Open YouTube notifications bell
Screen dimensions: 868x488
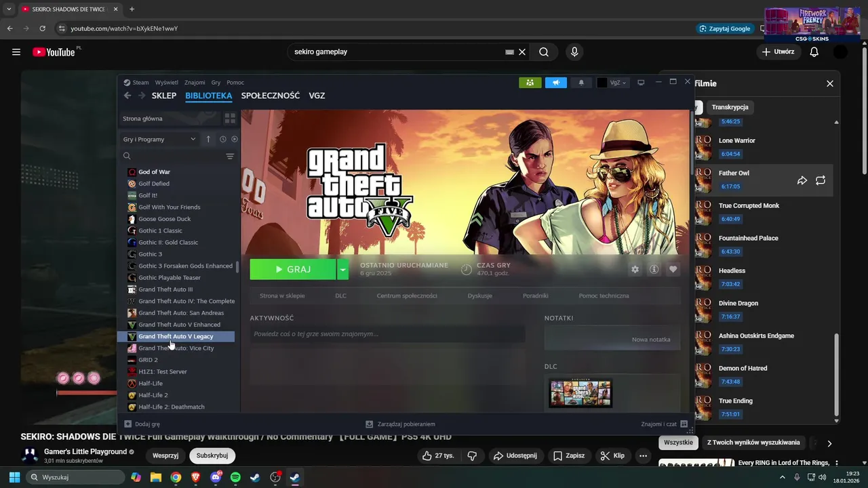(814, 52)
